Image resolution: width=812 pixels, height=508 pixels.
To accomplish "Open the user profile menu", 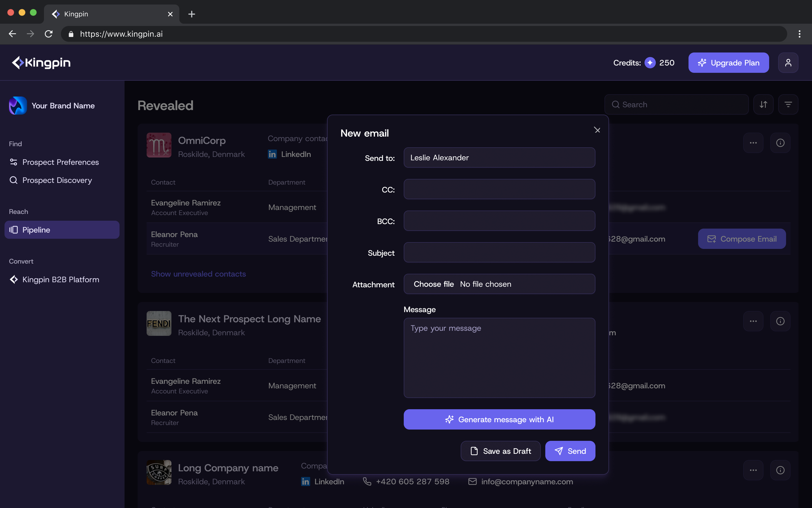I will 788,62.
